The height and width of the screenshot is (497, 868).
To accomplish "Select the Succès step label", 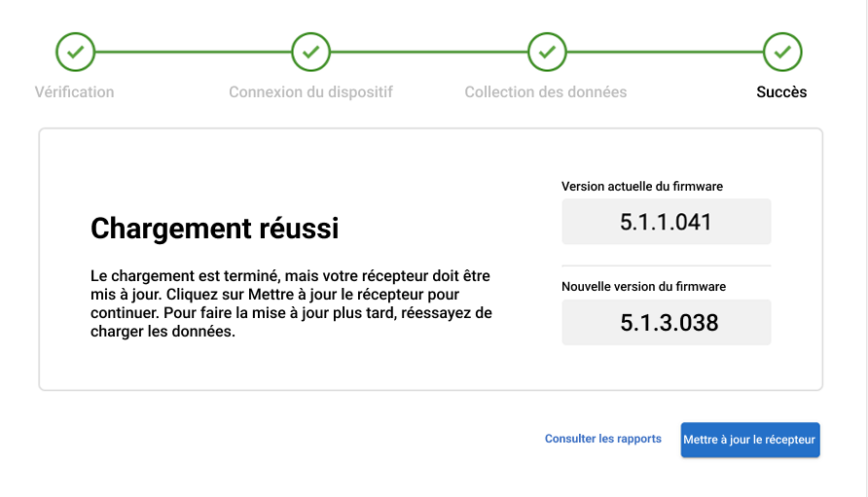I will click(781, 92).
